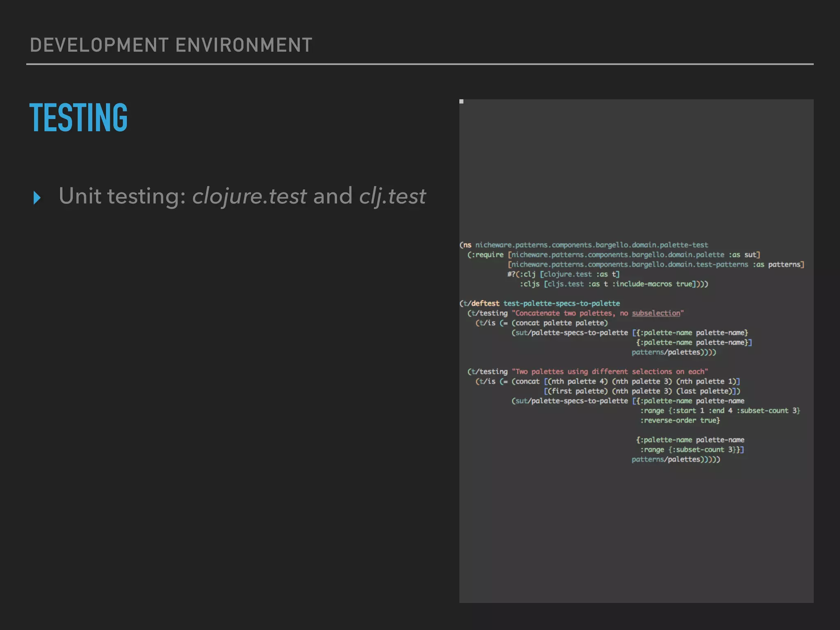Click the '(first palette) (nth palette 3) (last palette)' line
840x630 pixels.
(x=642, y=391)
